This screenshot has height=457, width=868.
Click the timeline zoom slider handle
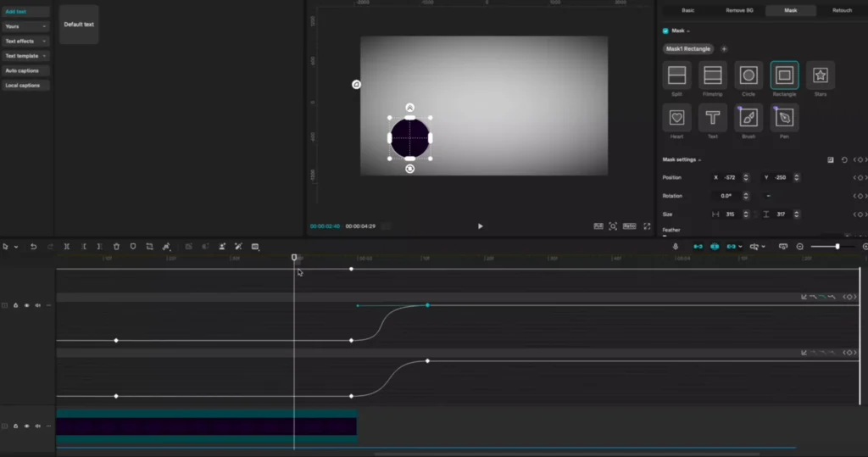[x=837, y=247]
